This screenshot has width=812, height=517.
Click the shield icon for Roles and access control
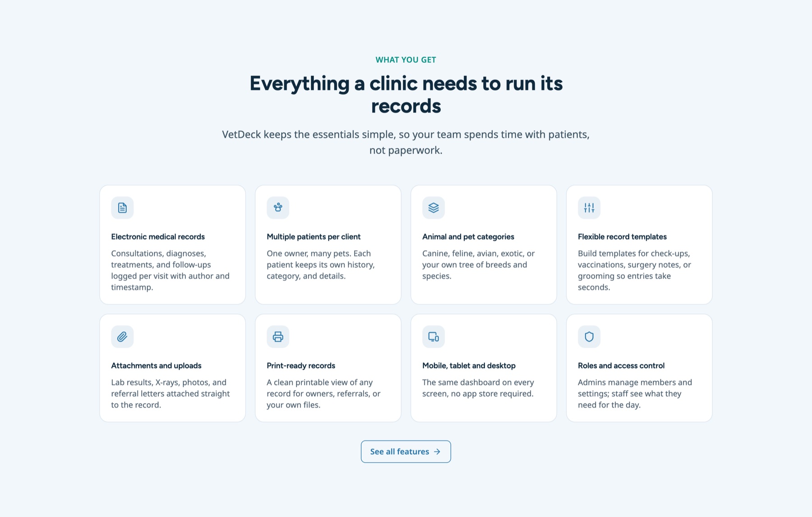pos(589,337)
